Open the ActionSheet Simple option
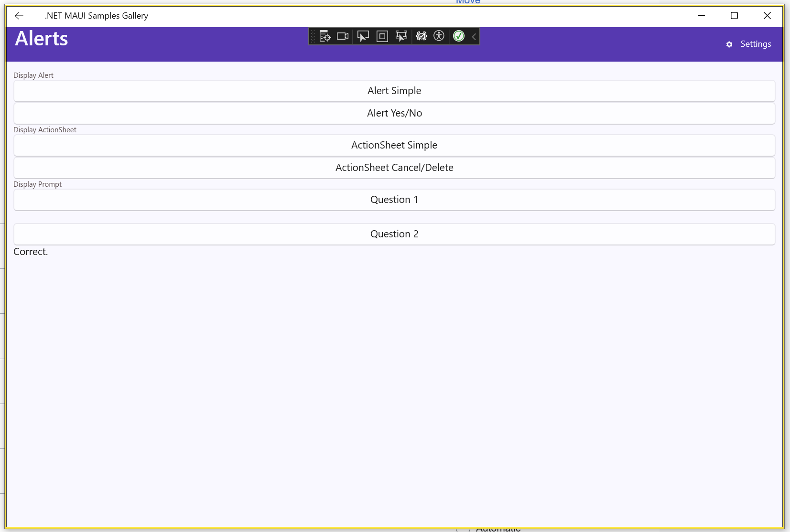 [x=394, y=145]
